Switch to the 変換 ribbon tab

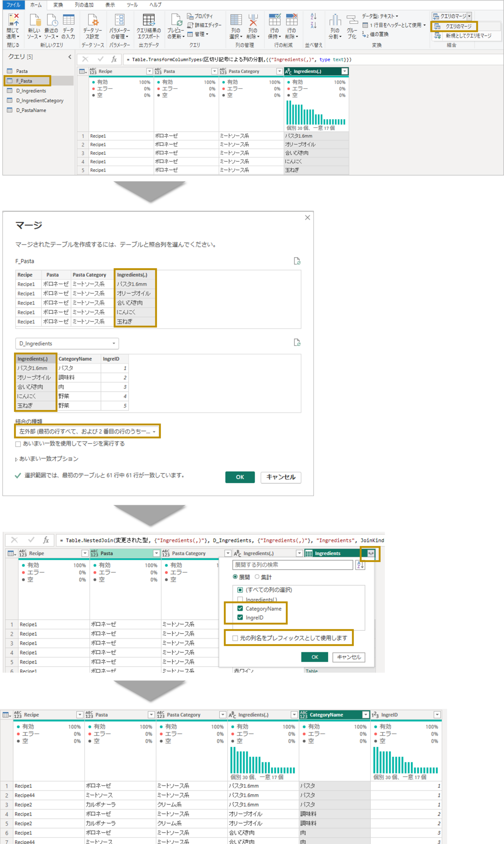58,5
